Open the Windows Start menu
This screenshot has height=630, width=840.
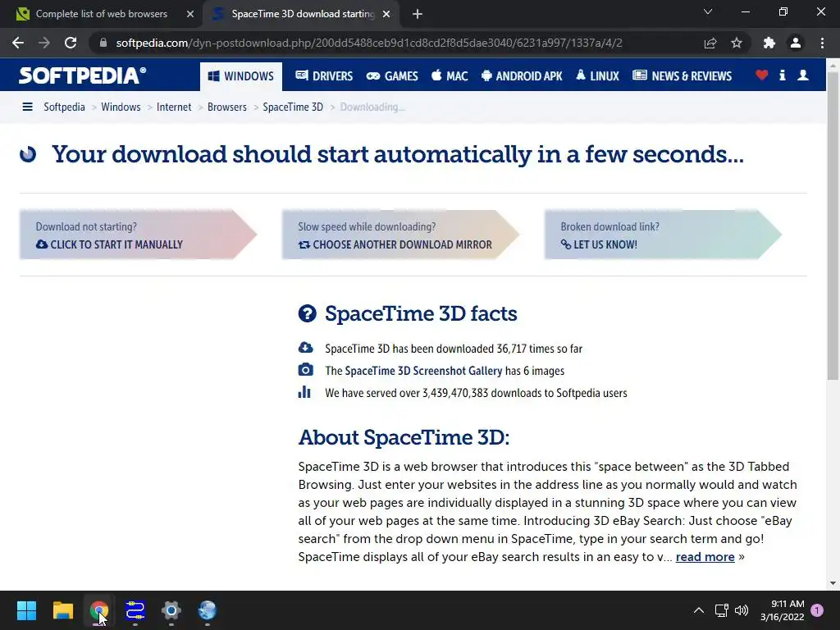click(26, 610)
